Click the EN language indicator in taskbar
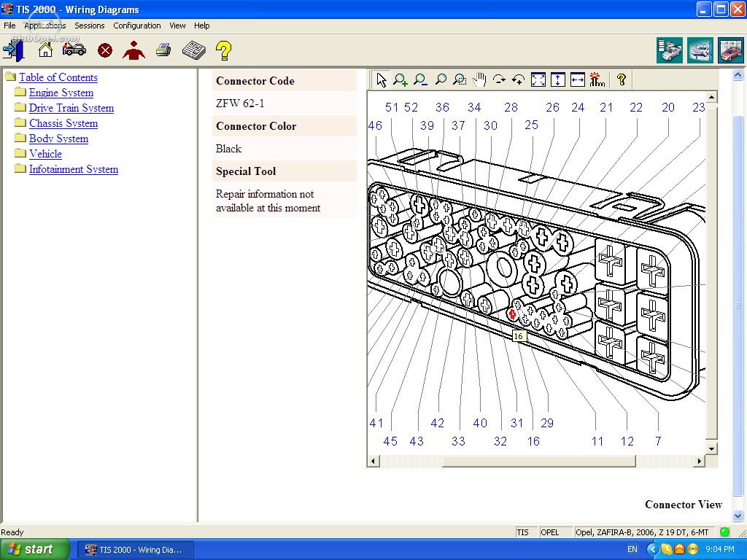This screenshot has width=747, height=560. (x=632, y=550)
